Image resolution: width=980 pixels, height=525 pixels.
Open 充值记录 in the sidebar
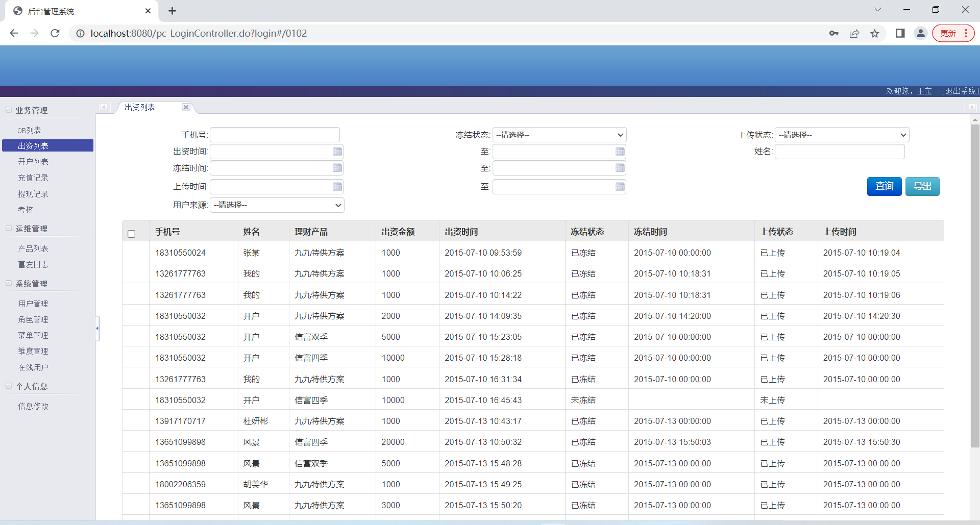point(33,178)
